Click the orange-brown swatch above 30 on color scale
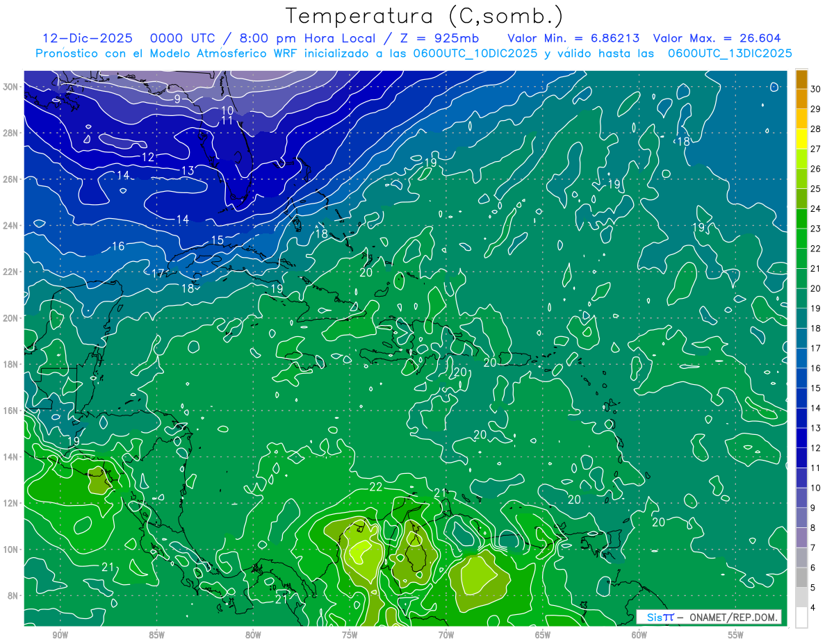 click(x=801, y=79)
